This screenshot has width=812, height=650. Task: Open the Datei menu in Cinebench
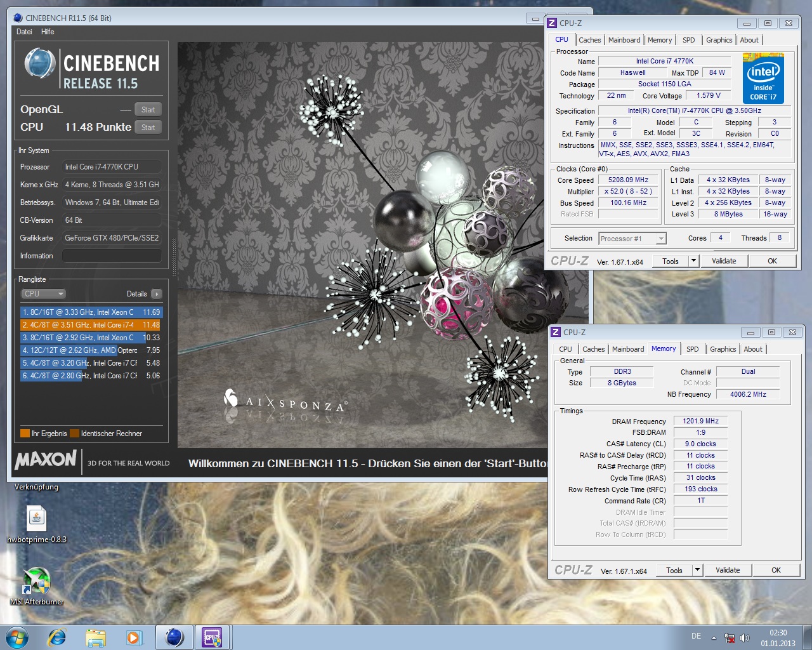pos(24,32)
